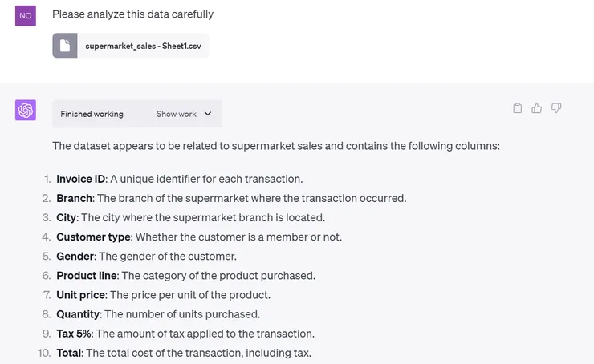Give the response a thumbs up
Viewport: 594px width, 364px height.
[x=537, y=108]
